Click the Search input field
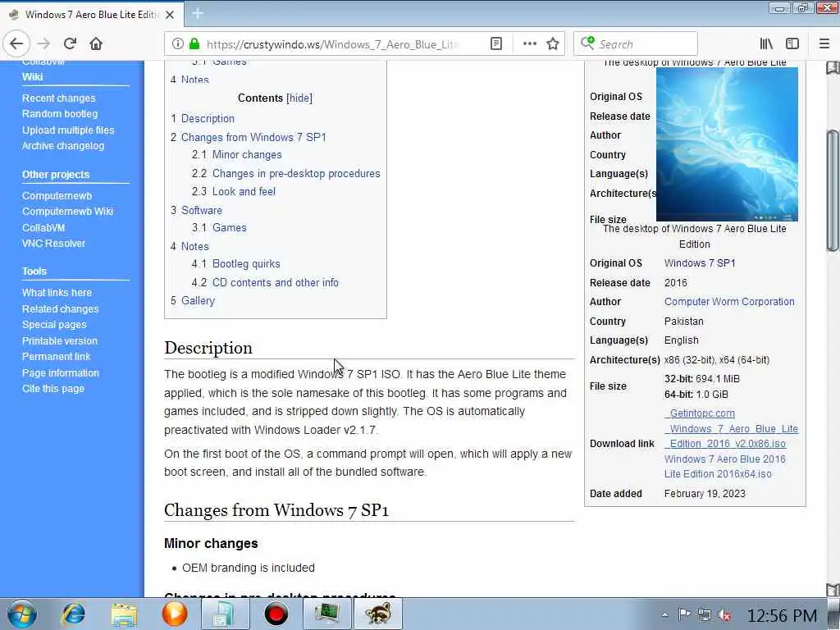 click(x=636, y=44)
